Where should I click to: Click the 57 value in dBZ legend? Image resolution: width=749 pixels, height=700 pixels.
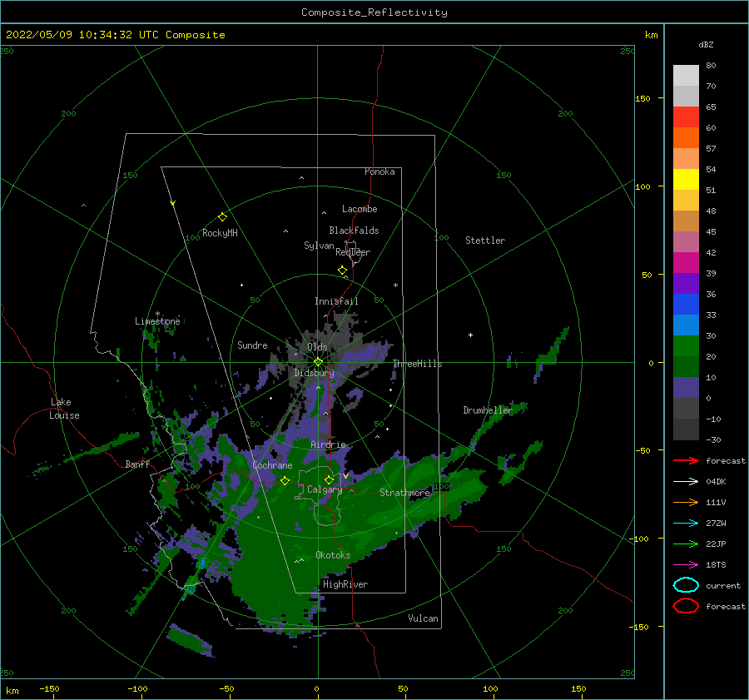[711, 149]
